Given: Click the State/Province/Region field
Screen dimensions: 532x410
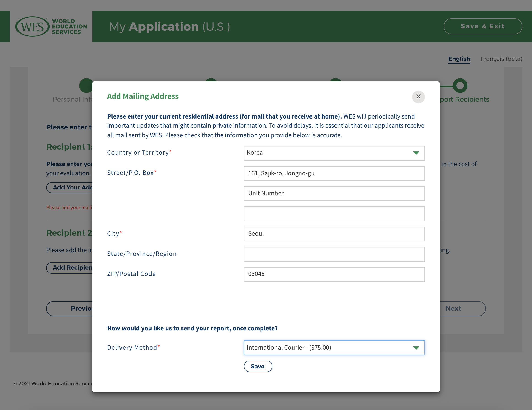Looking at the screenshot, I should tap(334, 254).
